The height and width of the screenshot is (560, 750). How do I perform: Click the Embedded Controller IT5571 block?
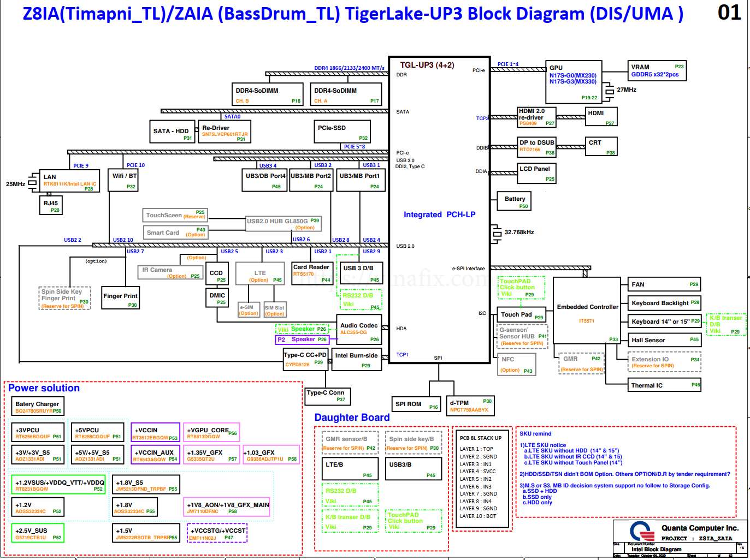pyautogui.click(x=587, y=311)
